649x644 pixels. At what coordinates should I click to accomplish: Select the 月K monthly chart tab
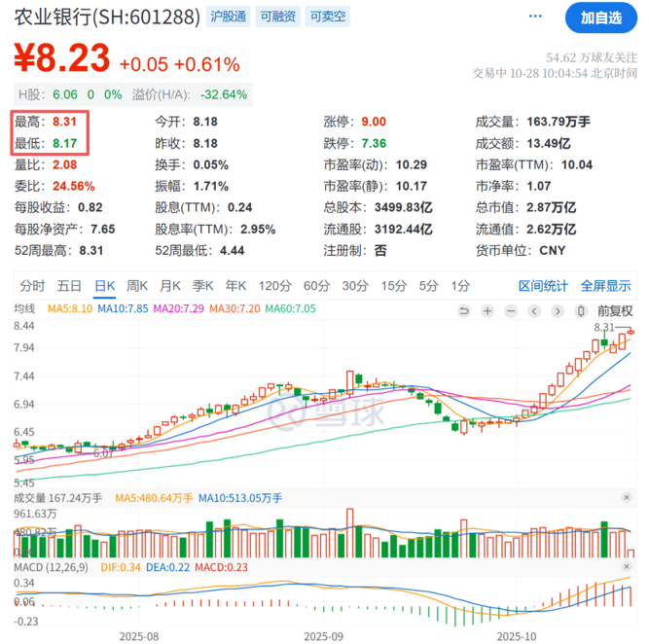pos(169,285)
